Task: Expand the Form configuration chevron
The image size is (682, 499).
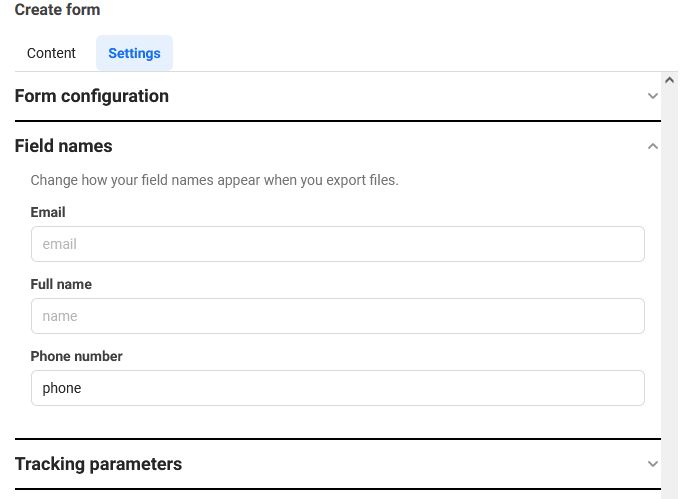Action: 652,96
